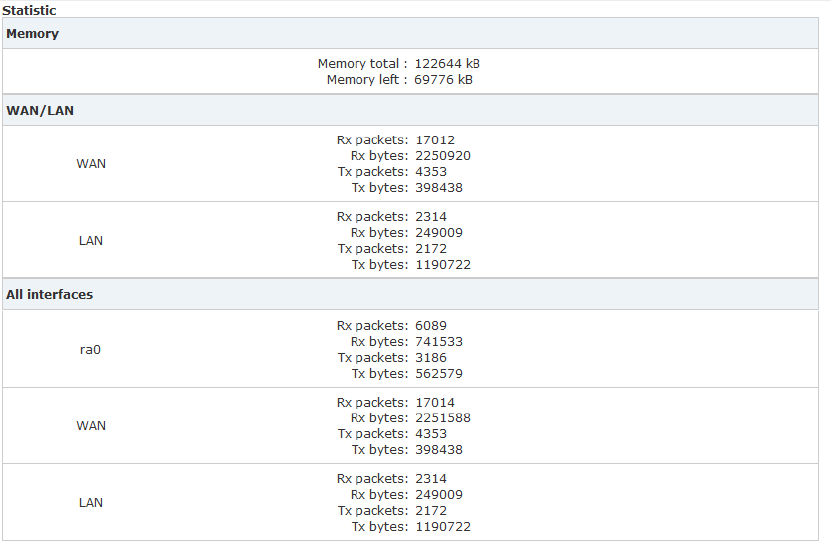Click the WAN/LAN section header

point(40,110)
